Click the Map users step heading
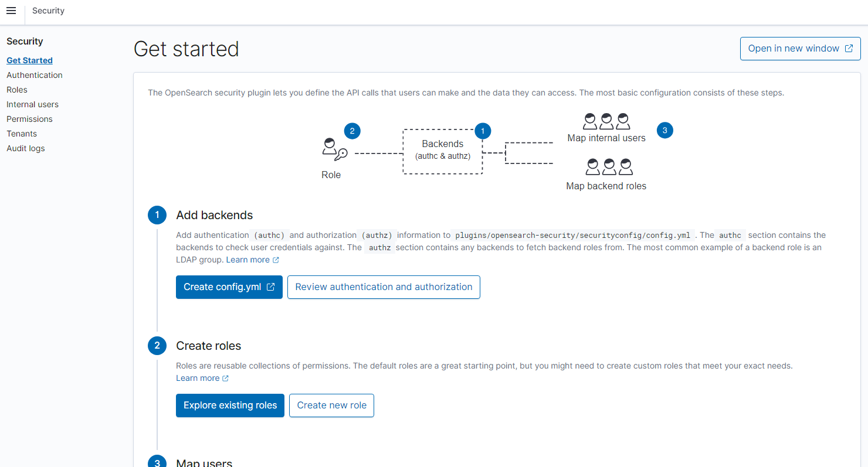Image resolution: width=868 pixels, height=467 pixels. (x=204, y=462)
